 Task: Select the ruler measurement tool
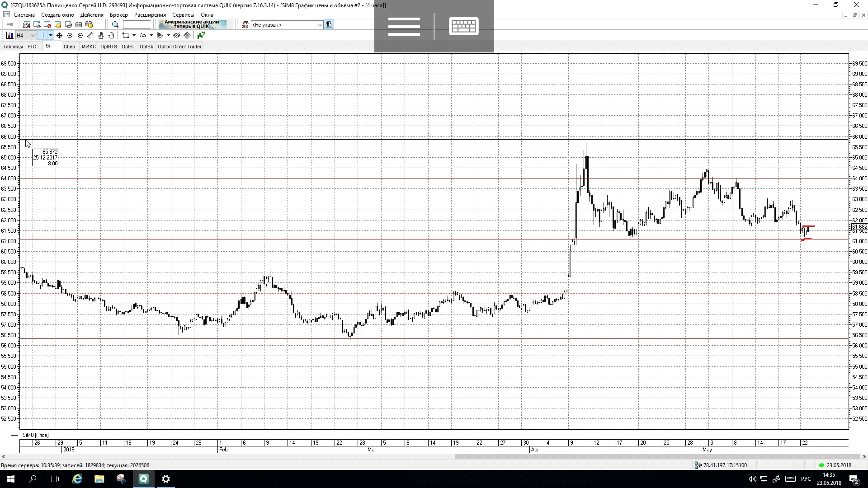pyautogui.click(x=90, y=35)
